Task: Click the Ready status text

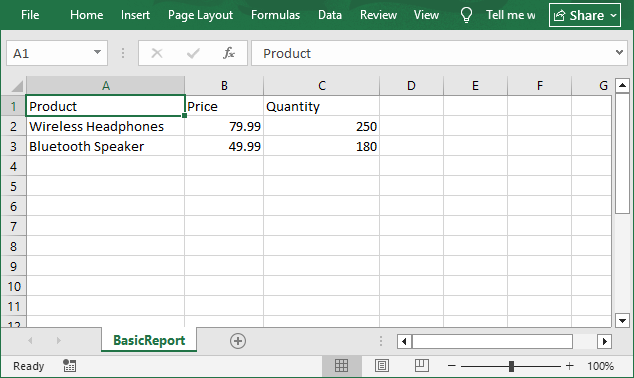Action: [28, 366]
